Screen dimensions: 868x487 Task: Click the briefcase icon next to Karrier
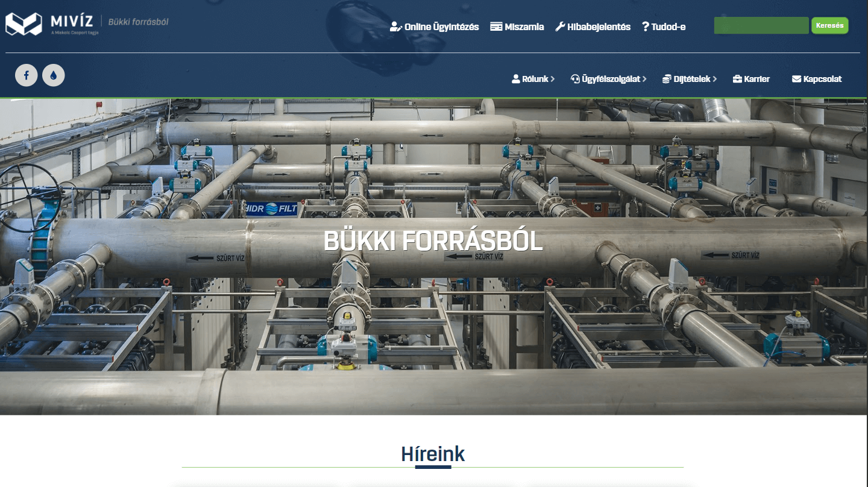[737, 79]
